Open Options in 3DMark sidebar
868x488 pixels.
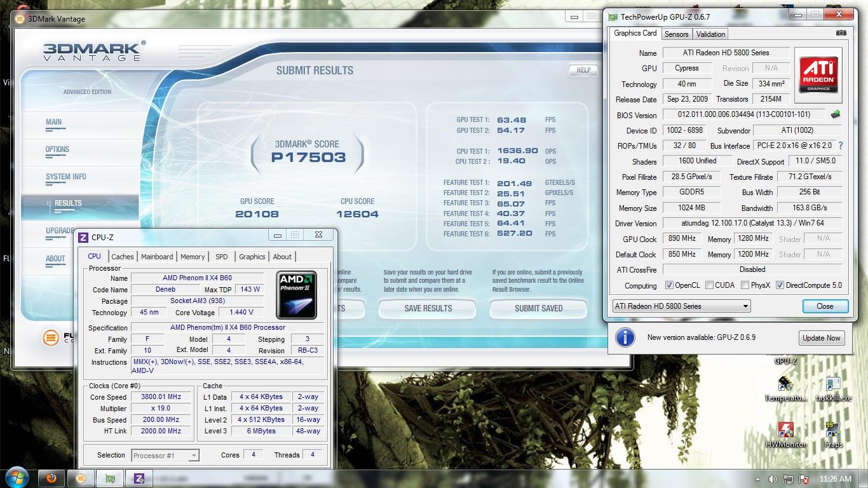point(57,149)
